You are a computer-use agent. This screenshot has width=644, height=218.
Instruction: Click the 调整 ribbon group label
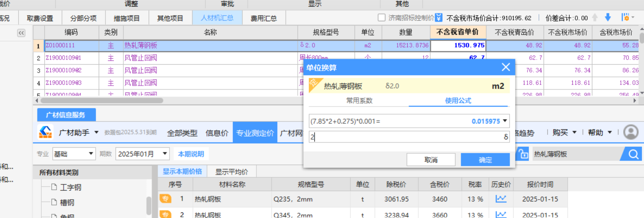click(131, 4)
